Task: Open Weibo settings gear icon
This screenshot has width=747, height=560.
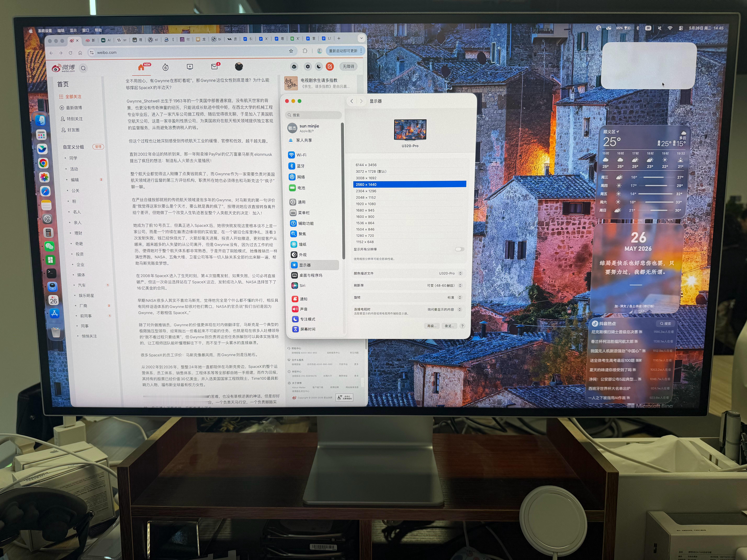Action: tap(308, 67)
